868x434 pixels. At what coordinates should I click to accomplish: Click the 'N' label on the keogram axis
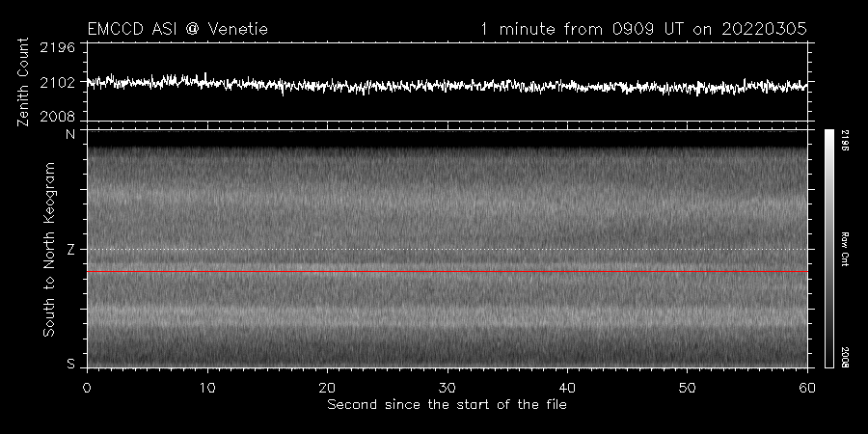tap(70, 134)
